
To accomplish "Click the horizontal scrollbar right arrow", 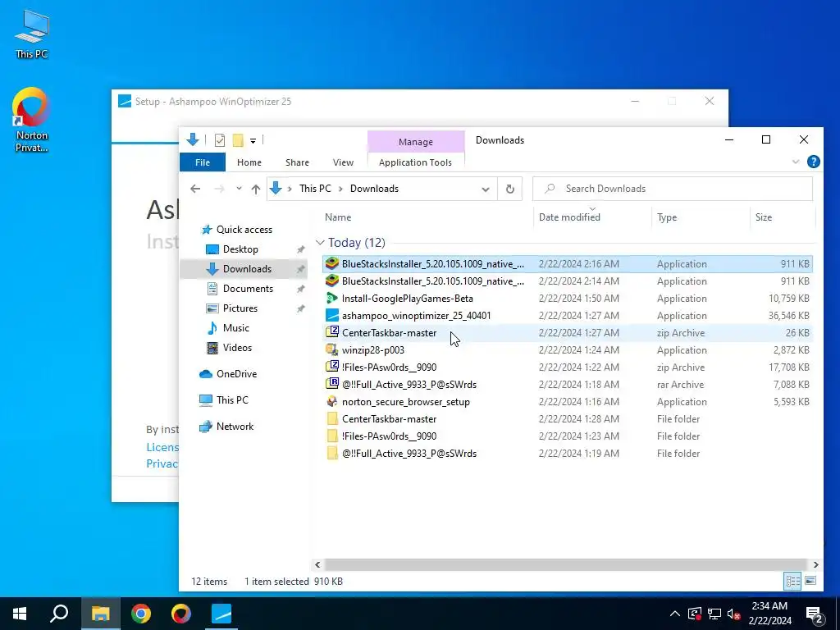I will [815, 564].
